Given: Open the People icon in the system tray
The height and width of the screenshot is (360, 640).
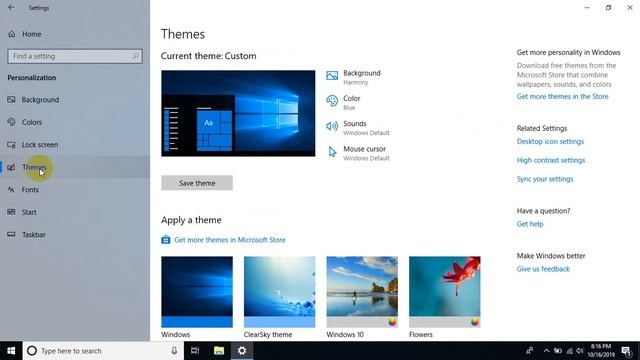Looking at the screenshot, I should point(530,351).
